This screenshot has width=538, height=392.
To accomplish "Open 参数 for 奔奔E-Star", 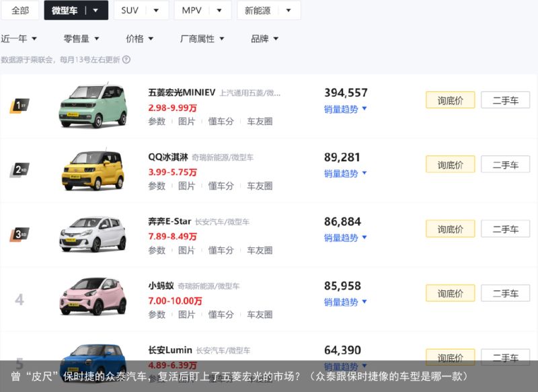I will [x=157, y=250].
